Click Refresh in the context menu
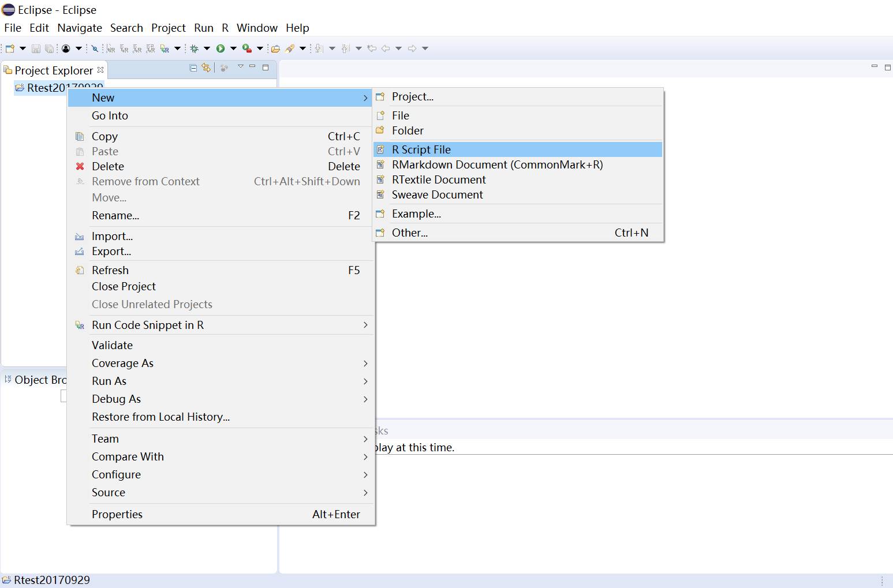Screen dimensions: 893x588 coord(221,270)
